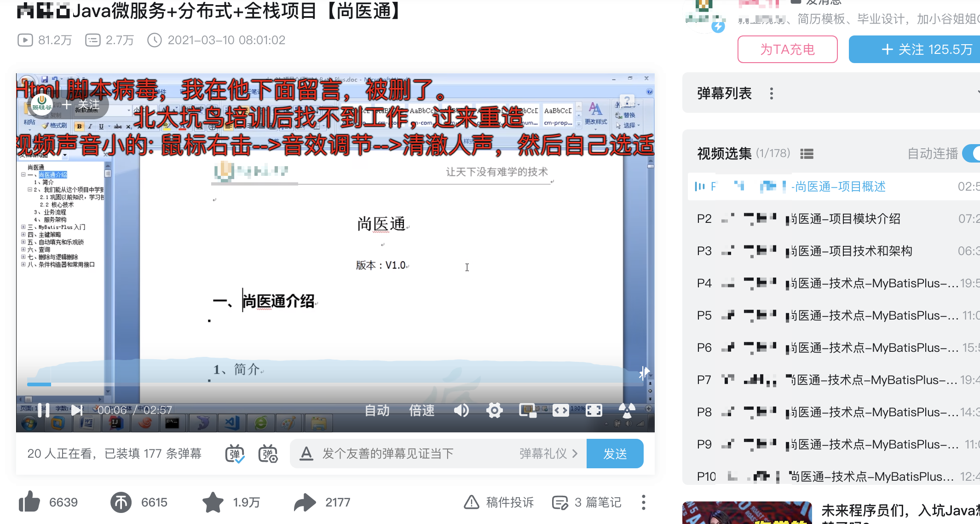Click the like count 6639
The image size is (980, 524).
pyautogui.click(x=63, y=502)
